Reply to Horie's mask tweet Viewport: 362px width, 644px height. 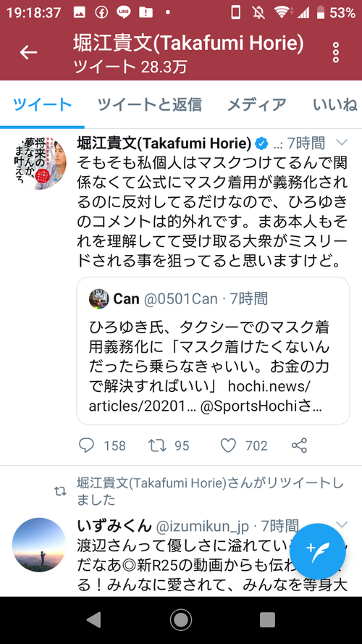pos(86,446)
